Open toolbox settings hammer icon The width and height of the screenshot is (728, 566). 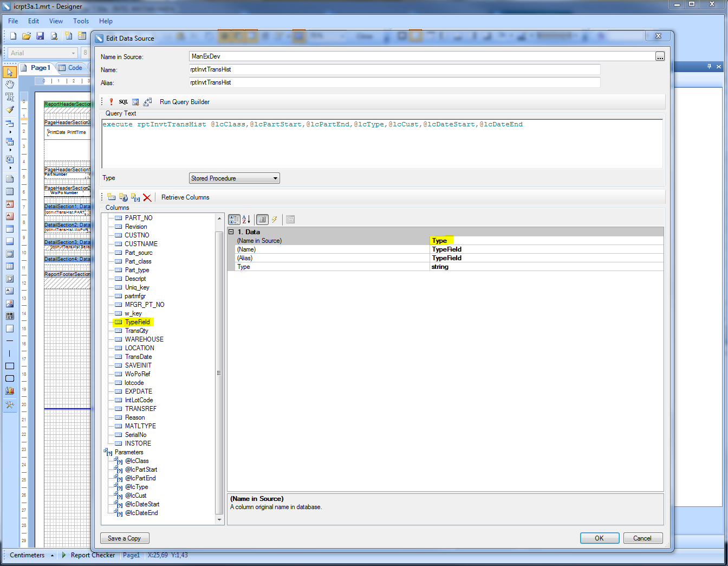coord(10,405)
